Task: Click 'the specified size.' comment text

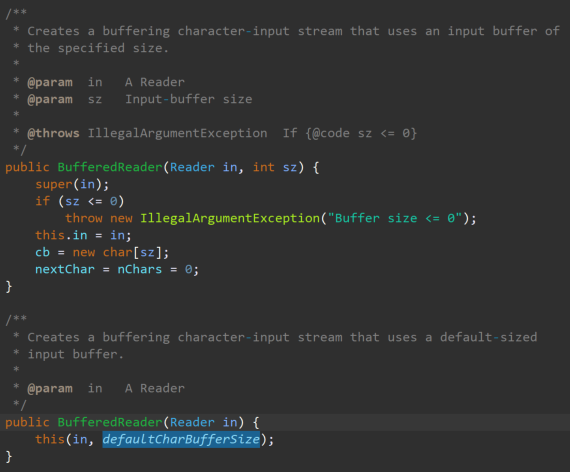Action: pyautogui.click(x=98, y=48)
